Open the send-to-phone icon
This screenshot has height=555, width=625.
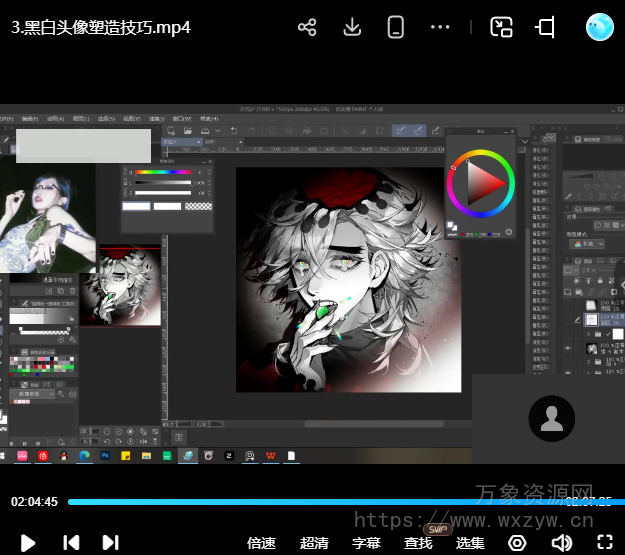(x=396, y=27)
